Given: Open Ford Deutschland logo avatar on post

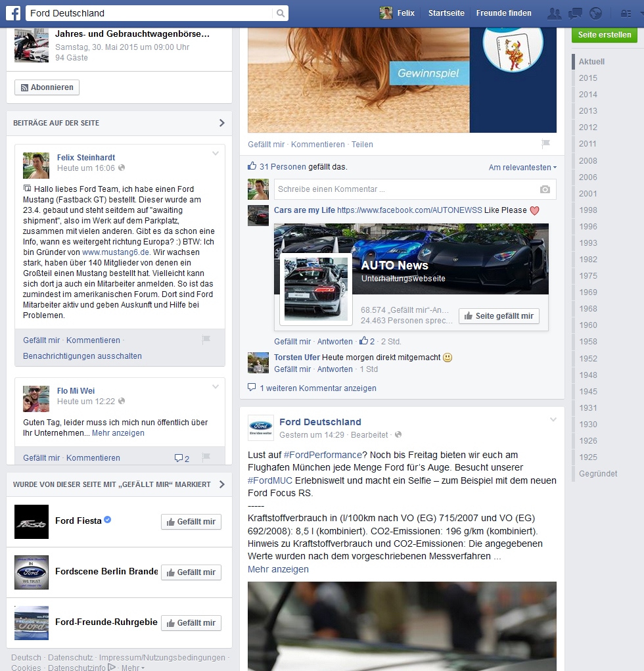Looking at the screenshot, I should point(261,428).
